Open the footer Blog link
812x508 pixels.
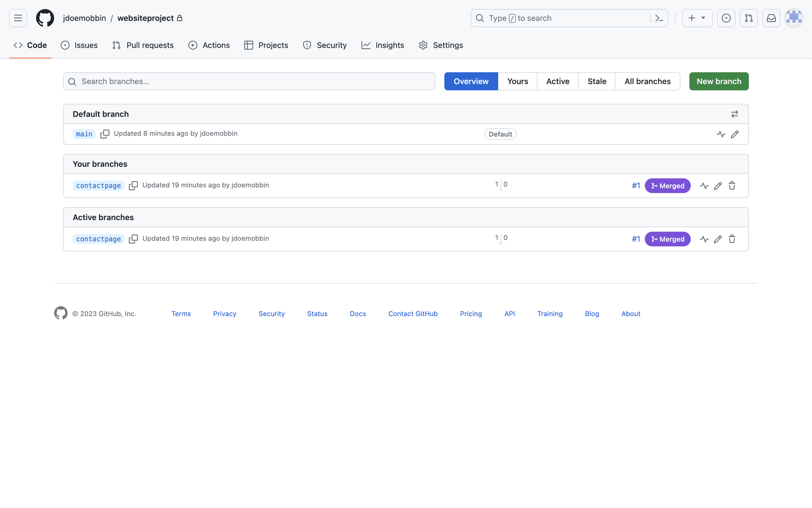[x=592, y=314]
